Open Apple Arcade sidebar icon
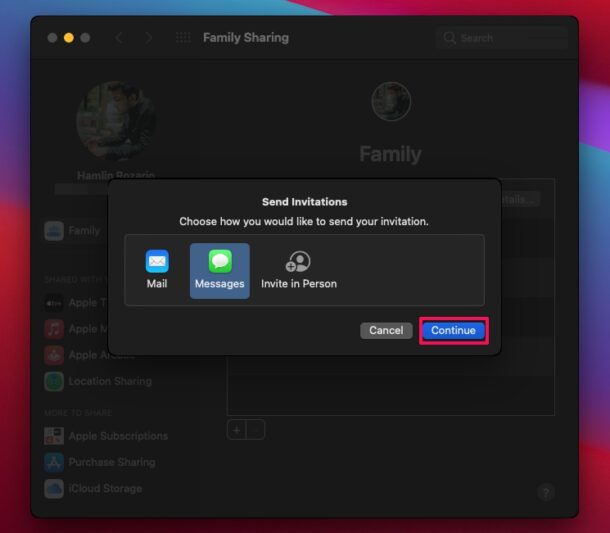Image resolution: width=610 pixels, height=533 pixels. click(x=54, y=355)
